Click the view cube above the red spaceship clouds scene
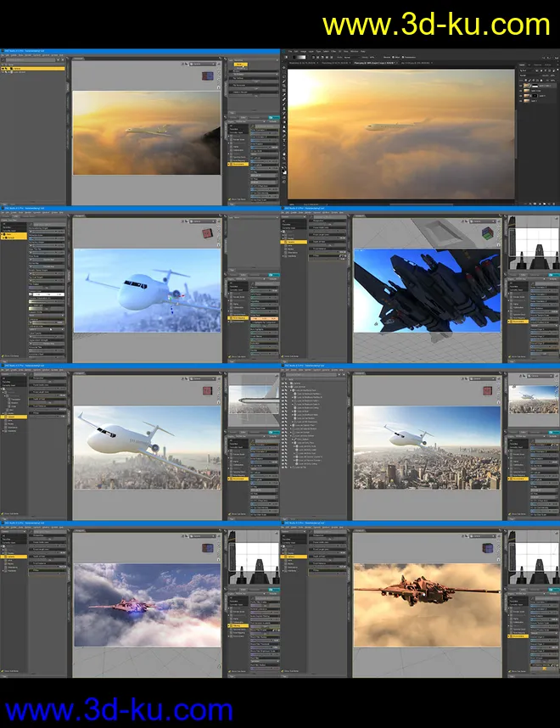 pos(207,546)
